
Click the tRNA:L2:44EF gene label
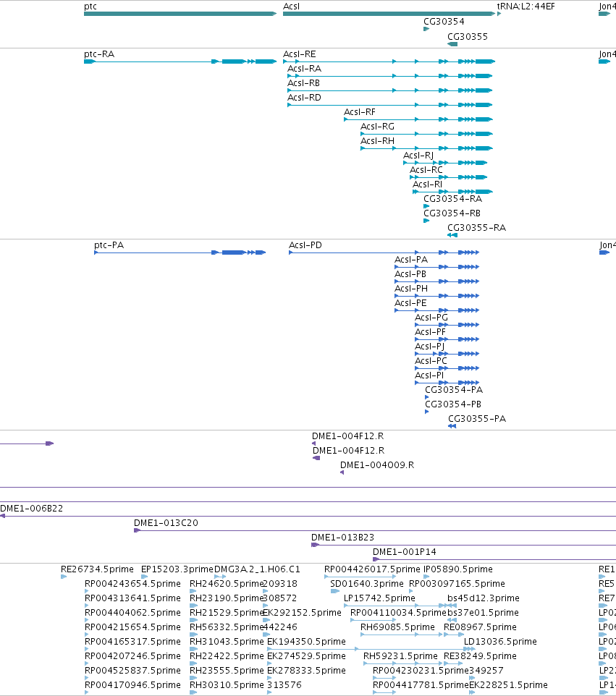pos(526,7)
